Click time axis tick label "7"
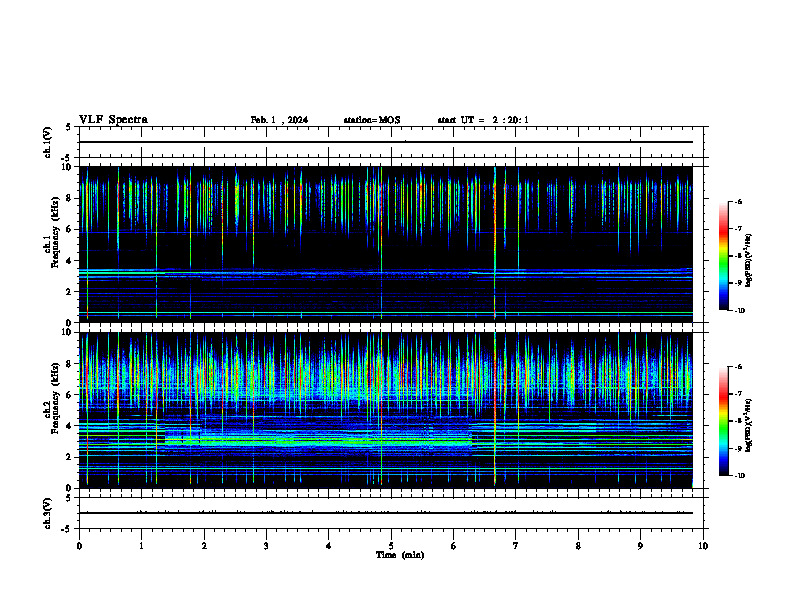This screenshot has height=612, width=792. point(516,546)
